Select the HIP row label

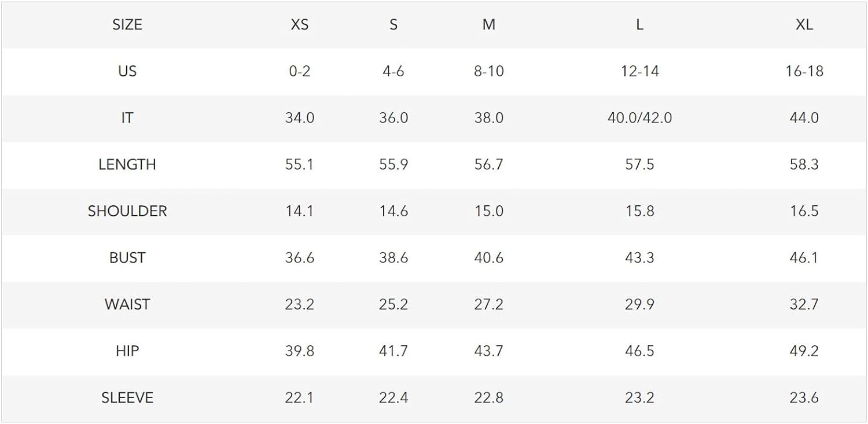[127, 351]
